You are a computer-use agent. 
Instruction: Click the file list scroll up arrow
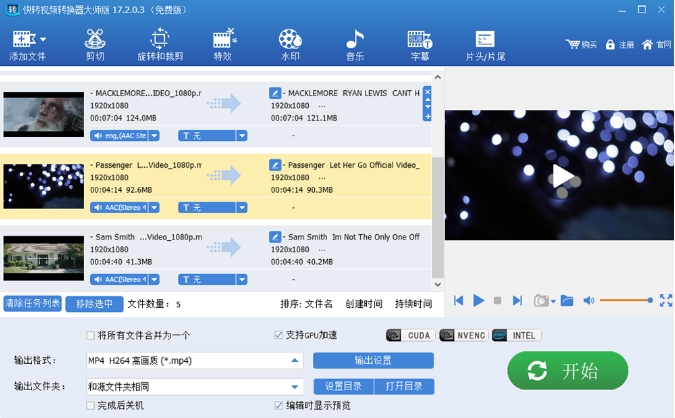pos(437,77)
